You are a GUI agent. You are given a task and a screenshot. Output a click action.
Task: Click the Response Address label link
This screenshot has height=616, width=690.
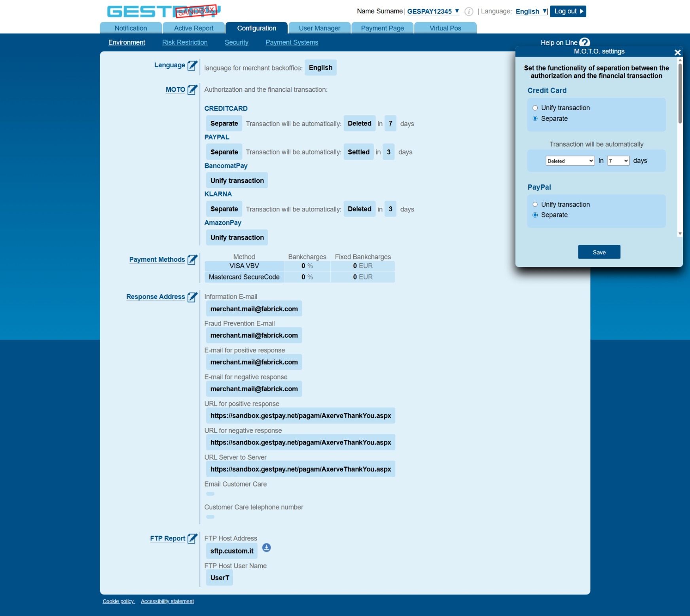click(155, 297)
